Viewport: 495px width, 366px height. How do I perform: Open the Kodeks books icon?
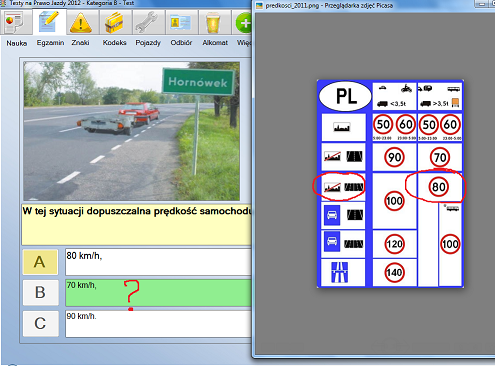114,22
